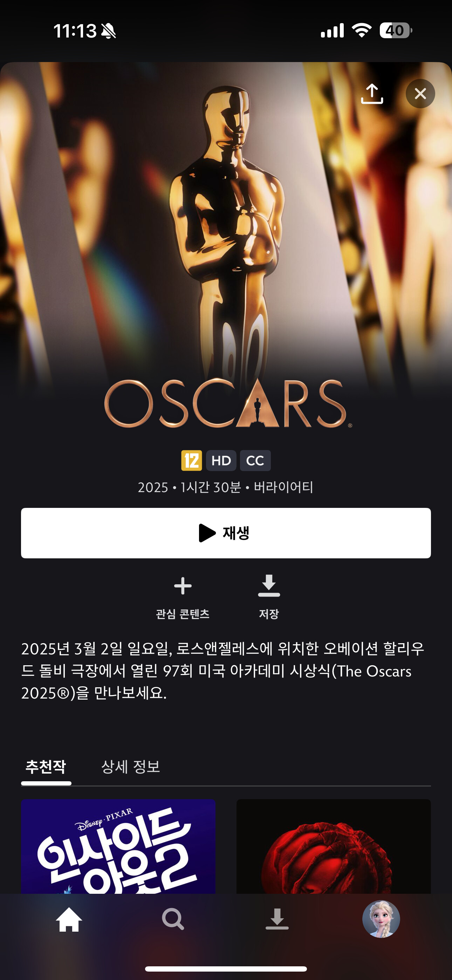
Task: Tap the 12 age rating badge
Action: click(191, 460)
